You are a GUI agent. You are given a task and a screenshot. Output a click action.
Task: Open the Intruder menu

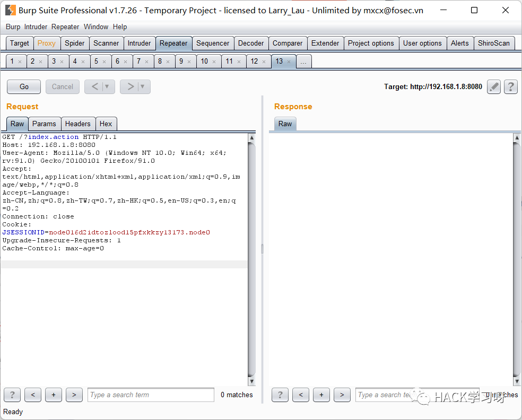36,27
